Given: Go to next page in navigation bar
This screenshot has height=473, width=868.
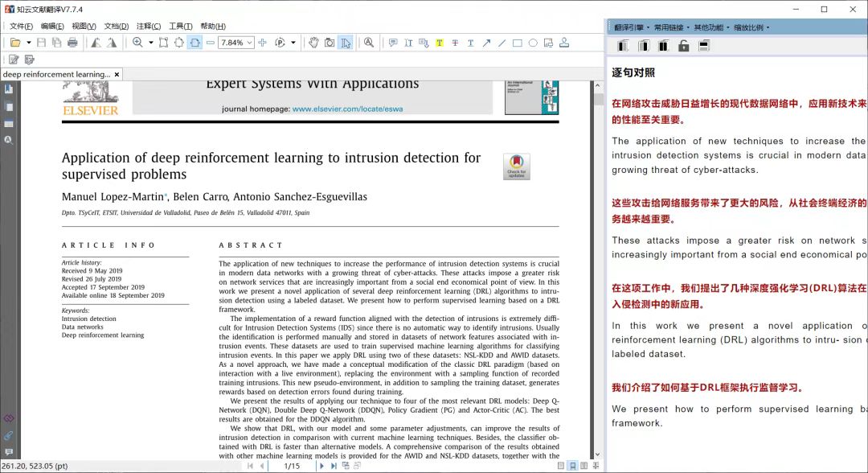Looking at the screenshot, I should (x=321, y=466).
